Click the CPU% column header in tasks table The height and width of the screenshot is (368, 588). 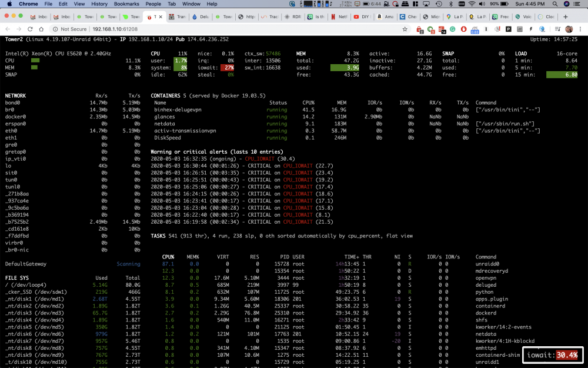168,257
